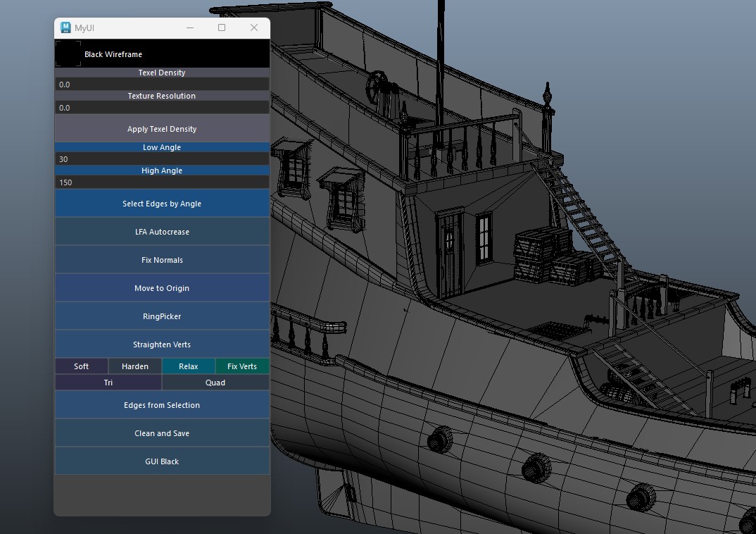The height and width of the screenshot is (534, 756).
Task: Apply Soft edge normals
Action: [x=82, y=366]
